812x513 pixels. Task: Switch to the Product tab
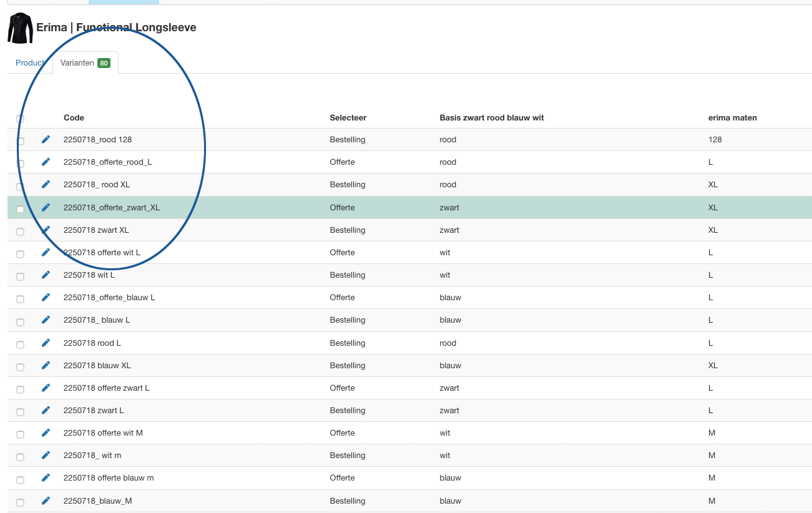click(29, 63)
